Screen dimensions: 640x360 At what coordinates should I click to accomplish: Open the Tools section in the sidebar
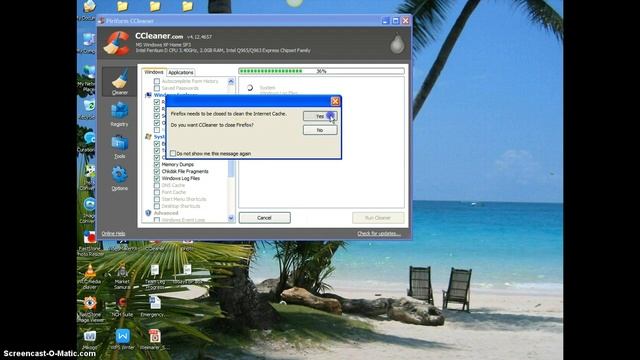119,147
